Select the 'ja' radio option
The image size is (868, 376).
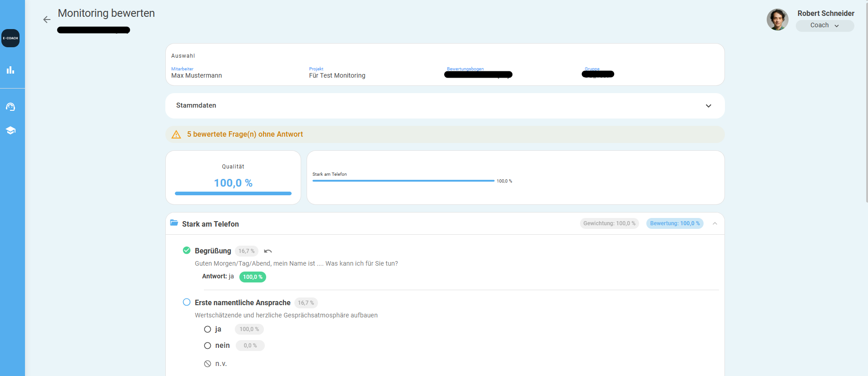(208, 329)
